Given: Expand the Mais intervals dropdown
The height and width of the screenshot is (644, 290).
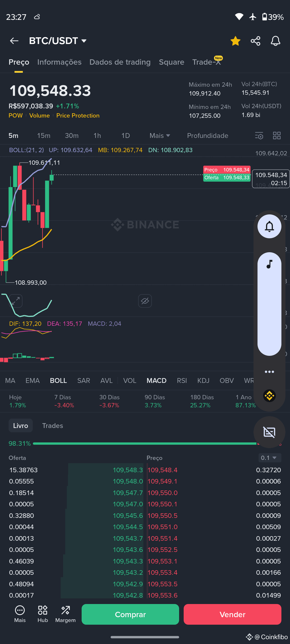Looking at the screenshot, I should 160,136.
